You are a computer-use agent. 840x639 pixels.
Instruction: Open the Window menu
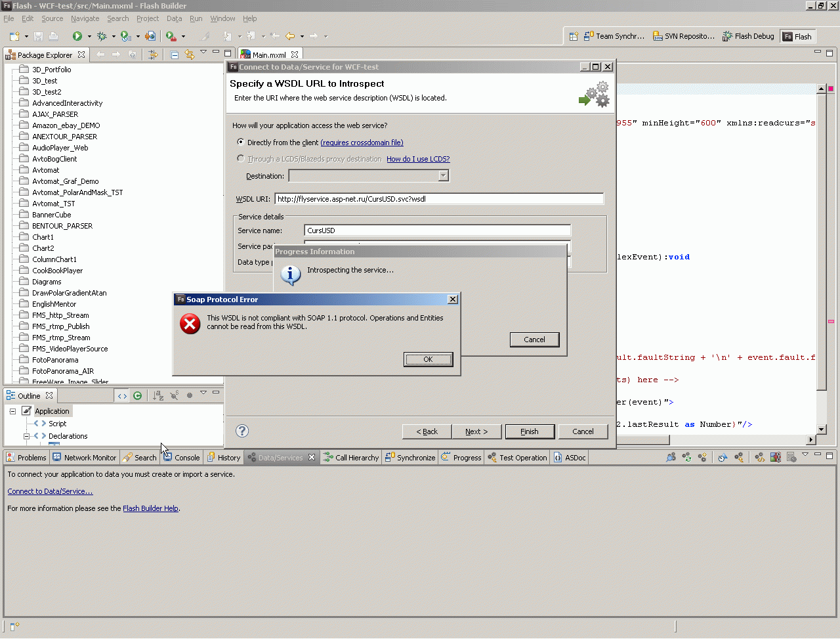point(222,18)
